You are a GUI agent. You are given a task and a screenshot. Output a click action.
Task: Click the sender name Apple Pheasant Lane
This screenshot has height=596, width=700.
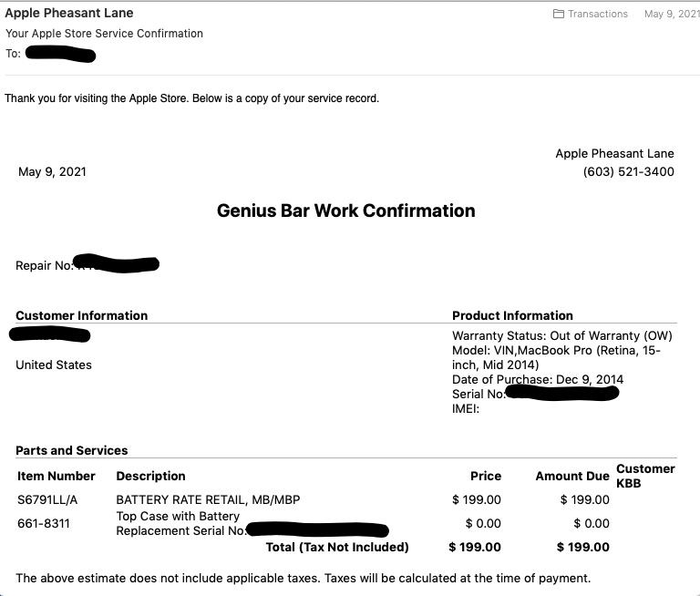pyautogui.click(x=69, y=13)
